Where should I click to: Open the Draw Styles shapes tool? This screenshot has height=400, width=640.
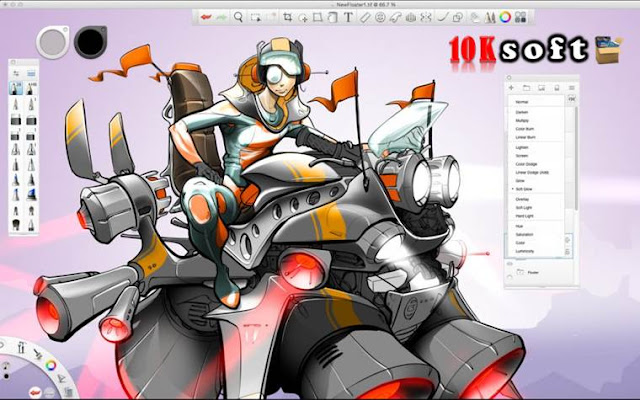(x=458, y=17)
